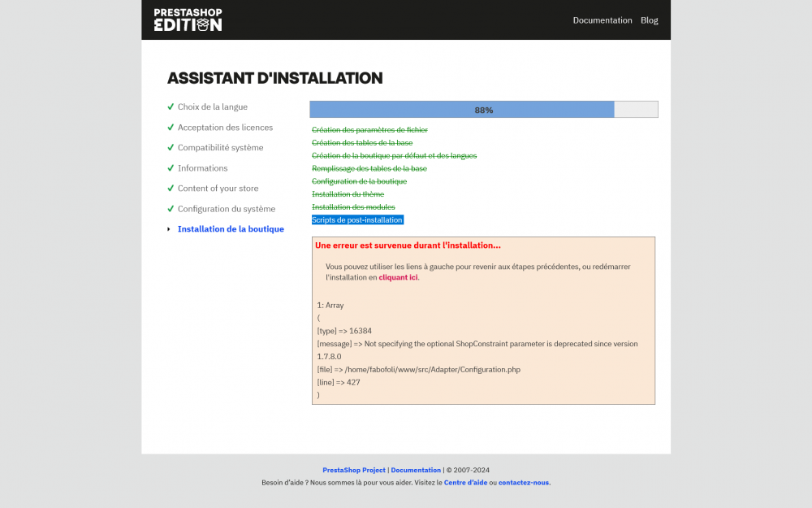The image size is (812, 508).
Task: Click the checkmark beside Content of your store
Action: 171,188
